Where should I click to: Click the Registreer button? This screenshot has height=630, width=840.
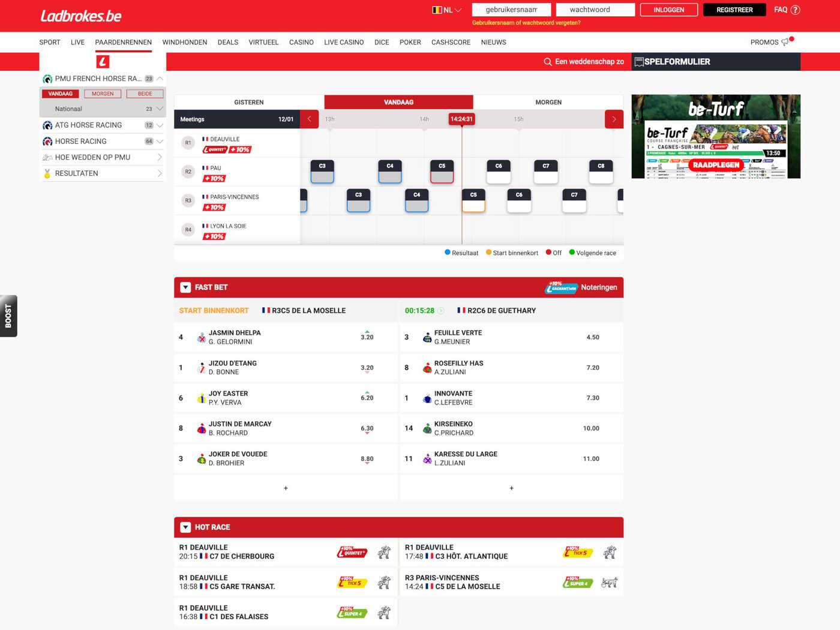tap(734, 10)
